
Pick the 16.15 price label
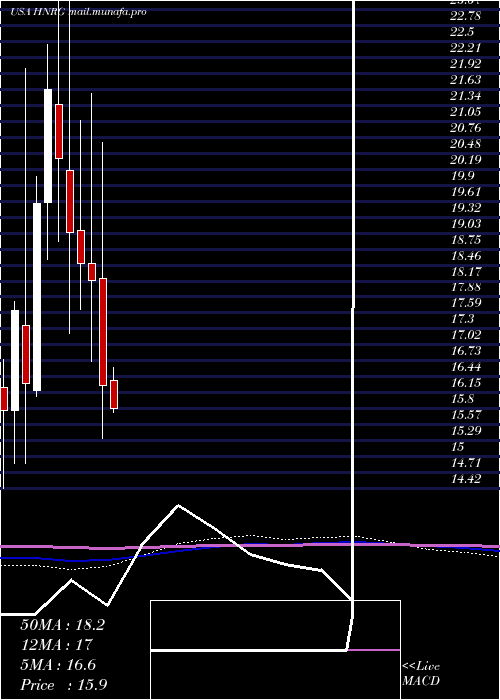[x=466, y=383]
